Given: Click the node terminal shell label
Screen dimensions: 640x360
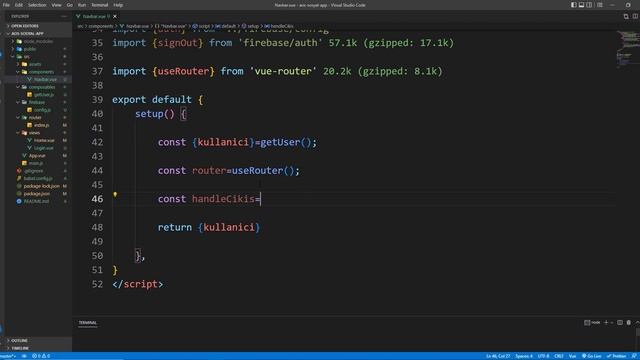Looking at the screenshot, I should [592, 322].
